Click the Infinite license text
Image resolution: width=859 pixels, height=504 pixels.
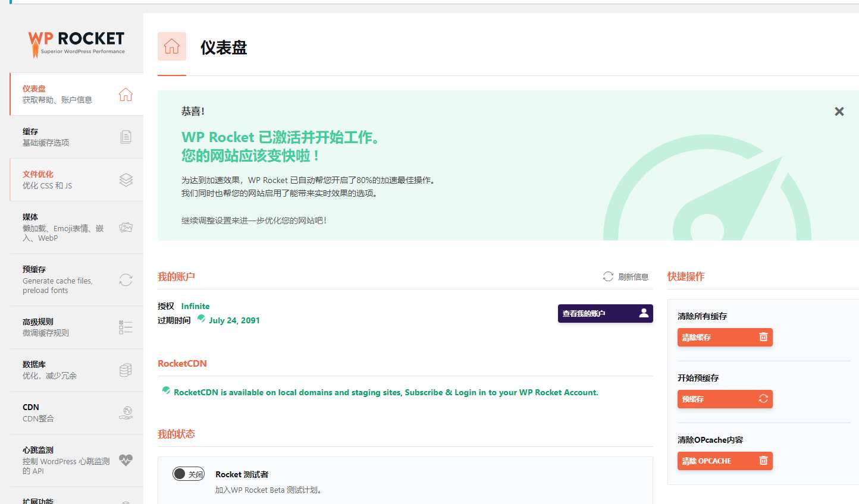click(195, 306)
